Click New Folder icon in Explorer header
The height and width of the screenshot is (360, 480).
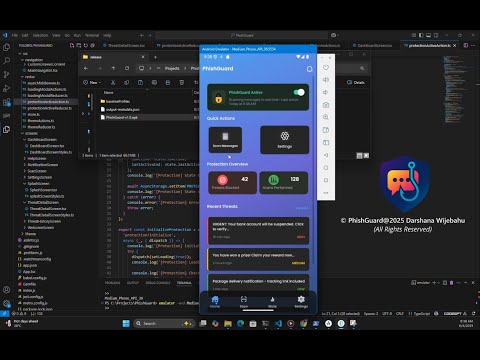[x=79, y=45]
